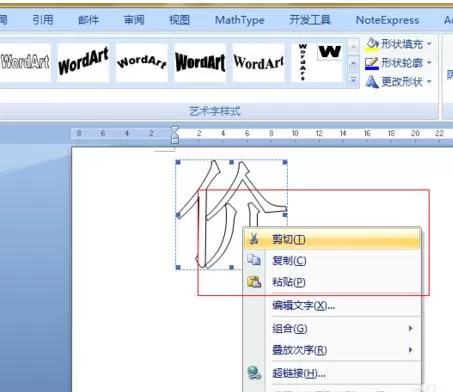453x392 pixels.
Task: Click the scissors cut icon
Action: 254,239
